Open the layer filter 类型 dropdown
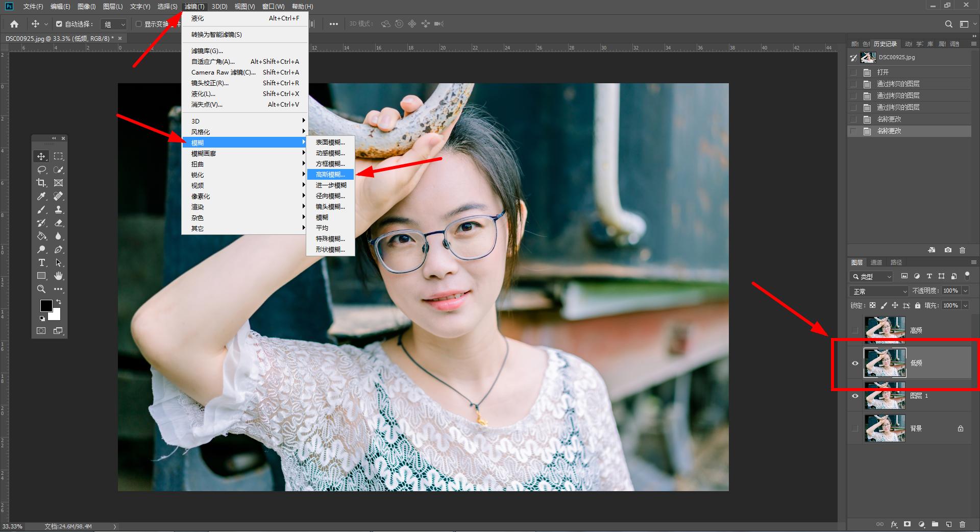 pyautogui.click(x=871, y=276)
